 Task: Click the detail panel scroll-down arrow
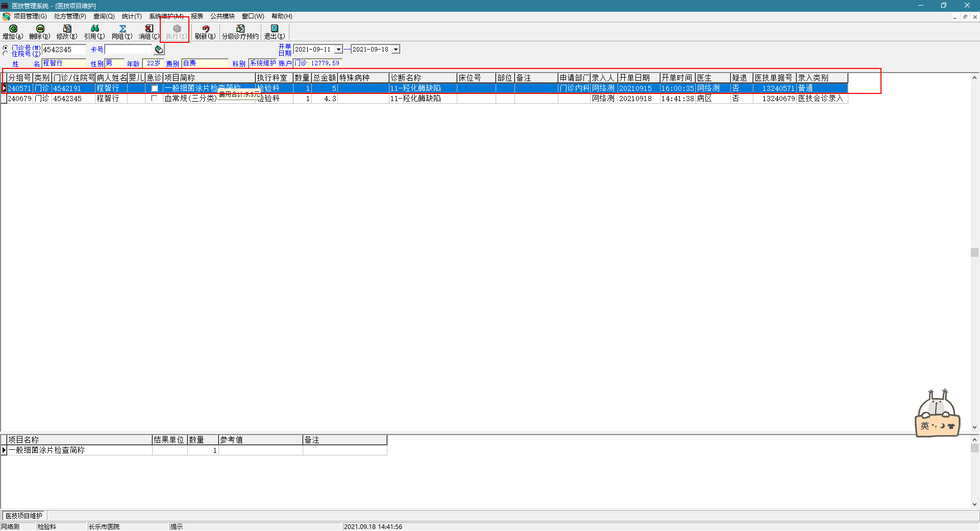(x=974, y=504)
